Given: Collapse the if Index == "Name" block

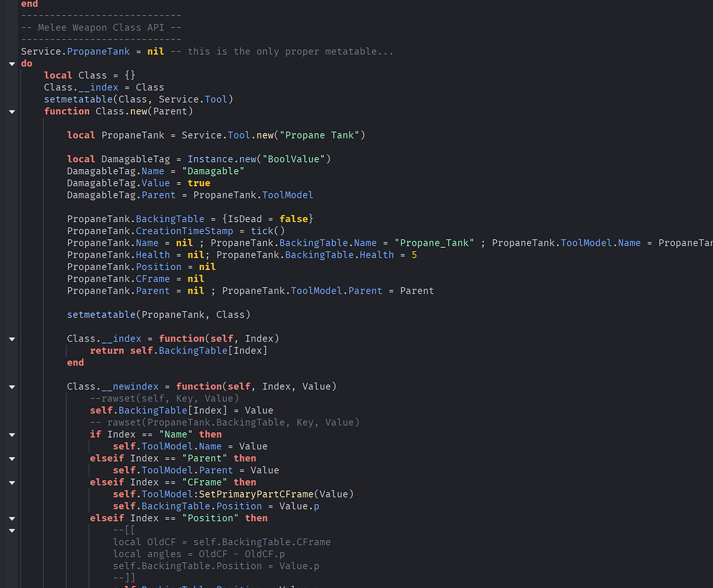Looking at the screenshot, I should [x=11, y=434].
